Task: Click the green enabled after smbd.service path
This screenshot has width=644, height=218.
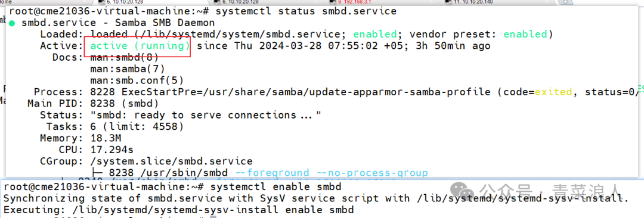Action: tap(375, 34)
